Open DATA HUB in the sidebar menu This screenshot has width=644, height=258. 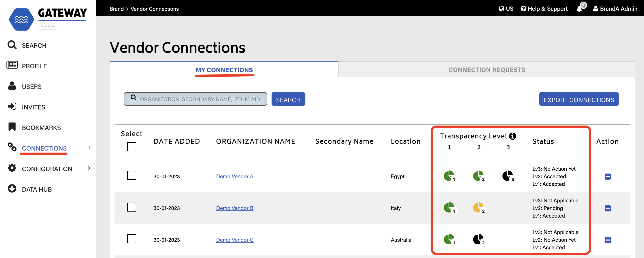37,189
